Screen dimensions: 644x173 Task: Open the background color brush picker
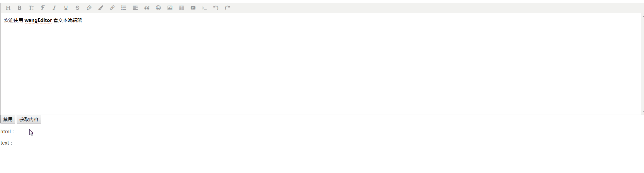click(101, 8)
